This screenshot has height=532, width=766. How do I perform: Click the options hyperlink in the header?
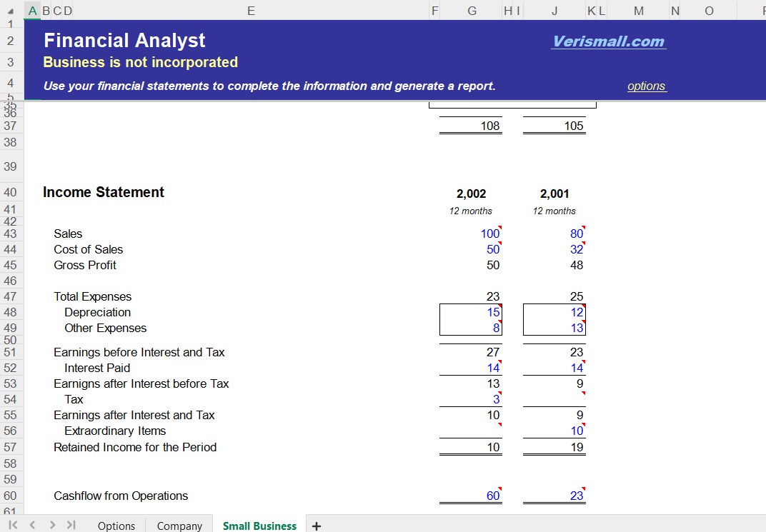point(646,86)
